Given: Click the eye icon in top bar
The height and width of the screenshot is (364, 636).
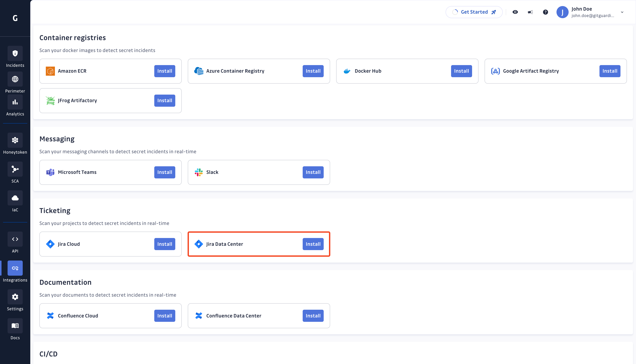Looking at the screenshot, I should (515, 12).
